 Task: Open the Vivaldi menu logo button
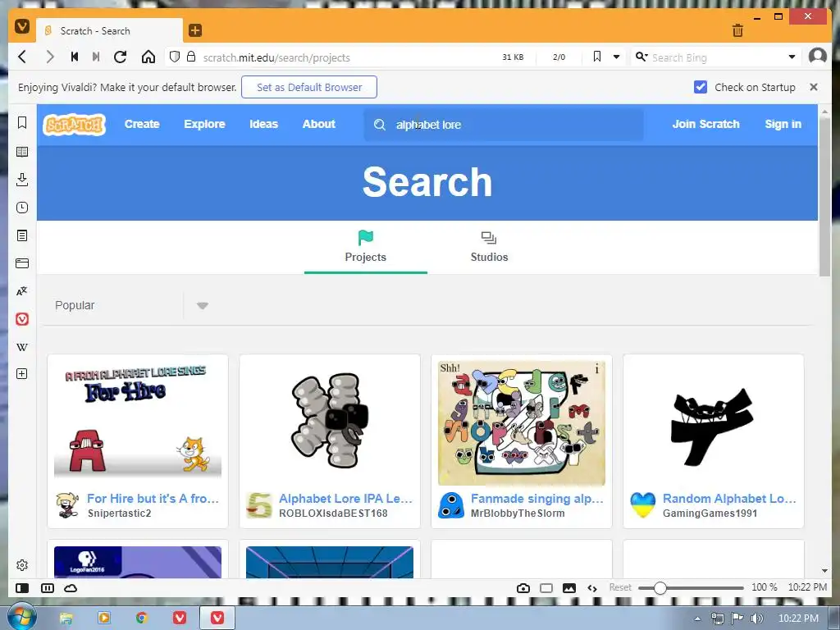tap(21, 25)
